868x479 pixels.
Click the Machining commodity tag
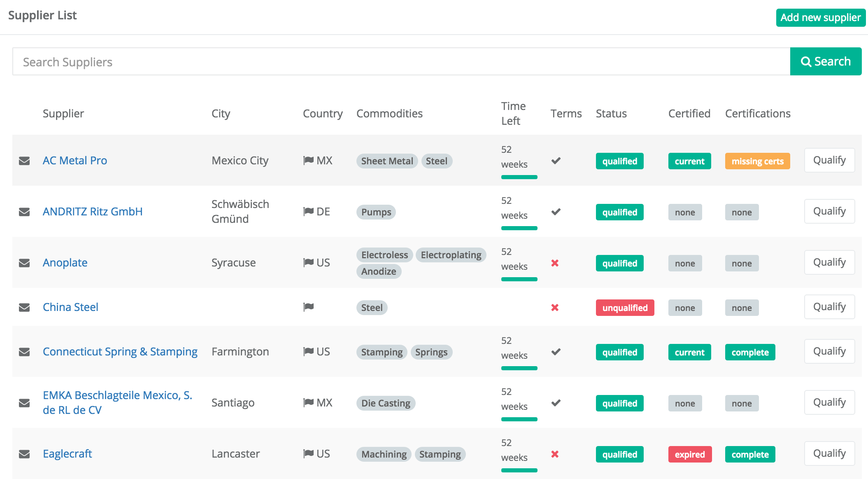click(x=384, y=454)
